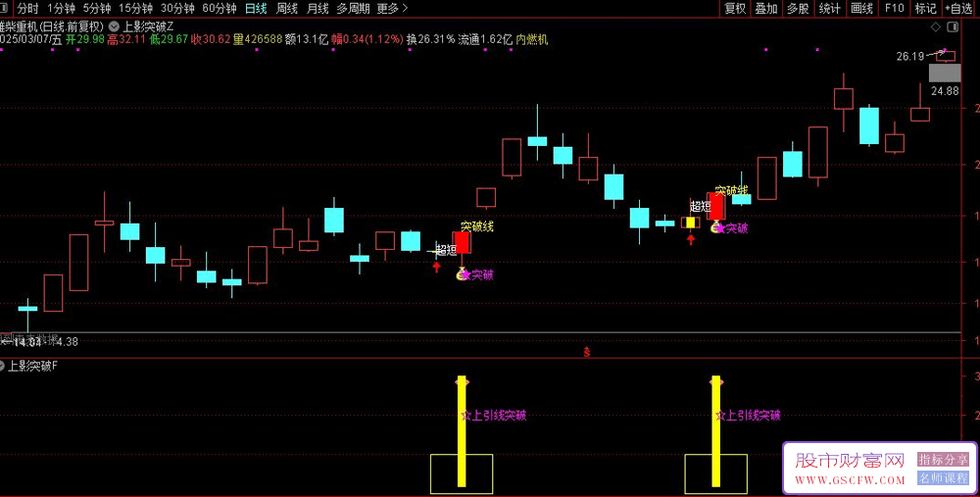The width and height of the screenshot is (980, 497).
Task: Click the red dollar marker on time axis
Action: coord(587,352)
